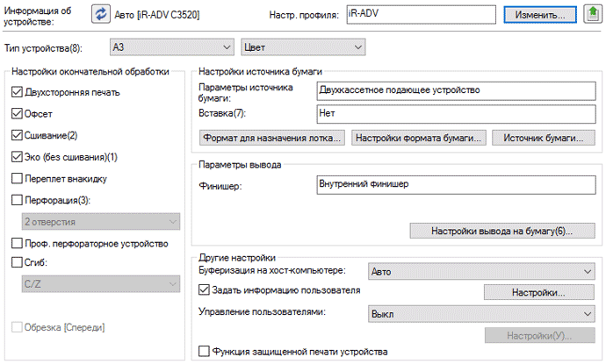Toggle the Двухсторонняя печать checkbox
Screen dimensions: 606x364
point(18,92)
